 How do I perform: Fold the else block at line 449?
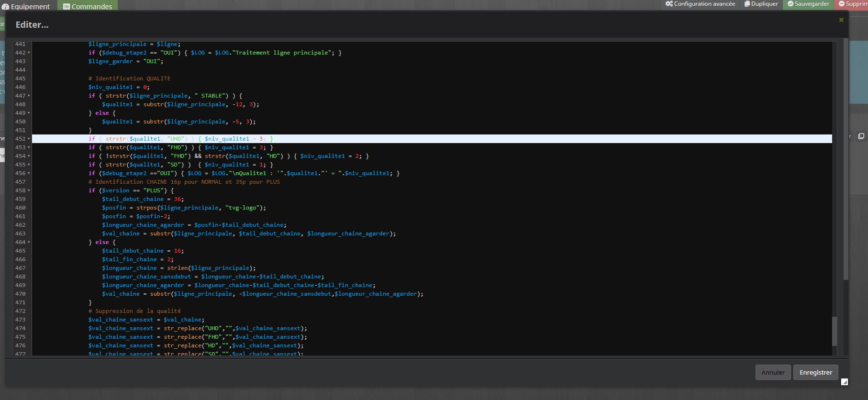tap(29, 113)
